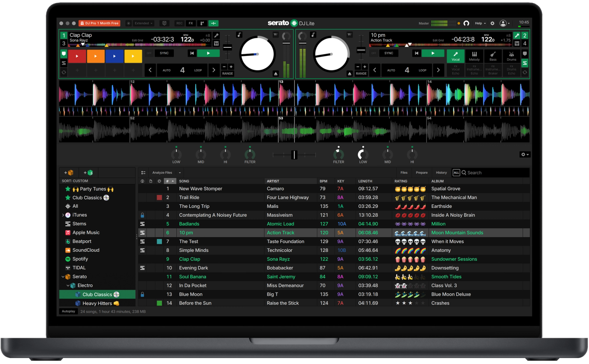589x364 pixels.
Task: Toggle the FX panel button
Action: (191, 23)
